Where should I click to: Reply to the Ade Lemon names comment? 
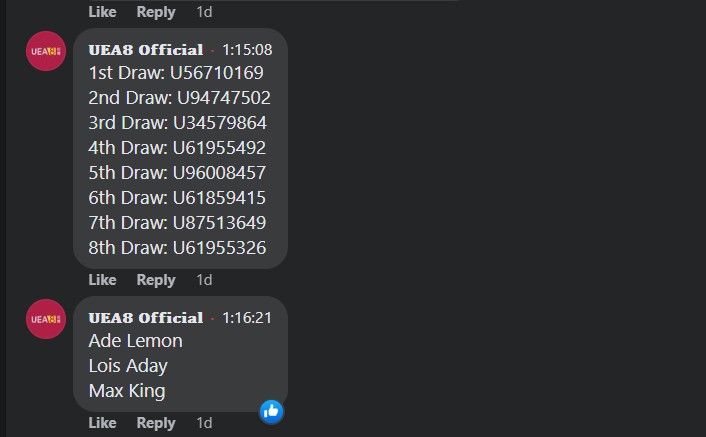click(156, 423)
